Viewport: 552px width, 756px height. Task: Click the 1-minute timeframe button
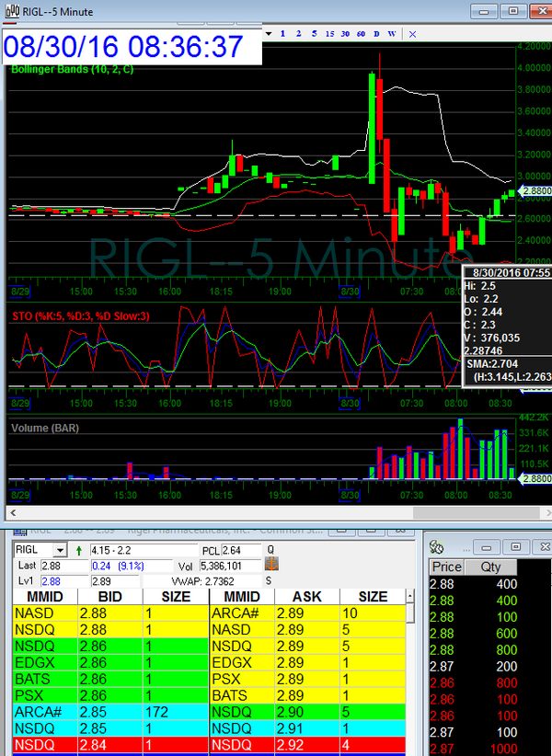(282, 34)
